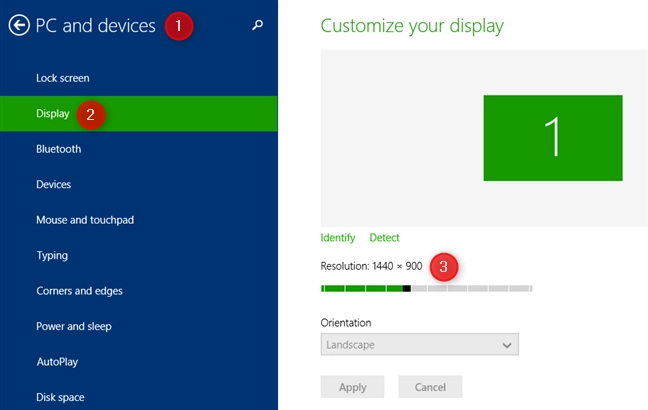Go back using the arrow icon
The width and height of the screenshot is (648, 410).
tap(19, 25)
